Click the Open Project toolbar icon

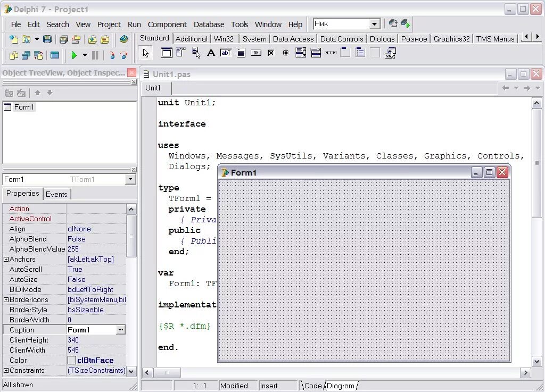(x=76, y=39)
